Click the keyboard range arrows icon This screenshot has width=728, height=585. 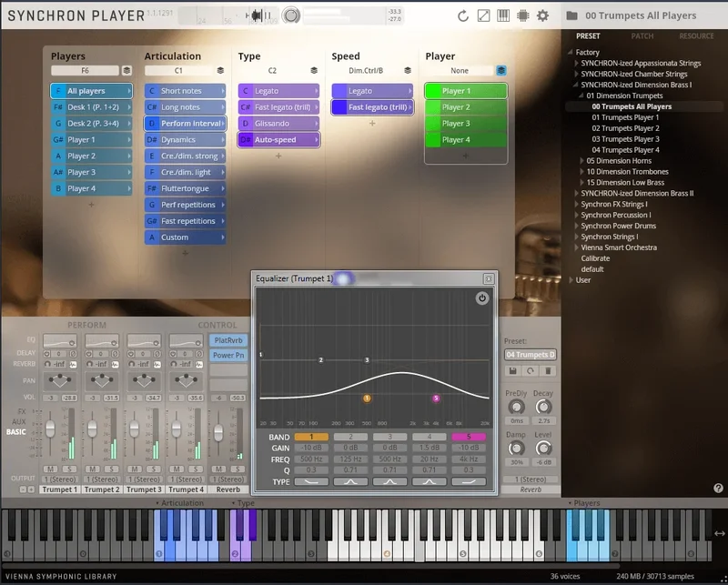(x=719, y=533)
